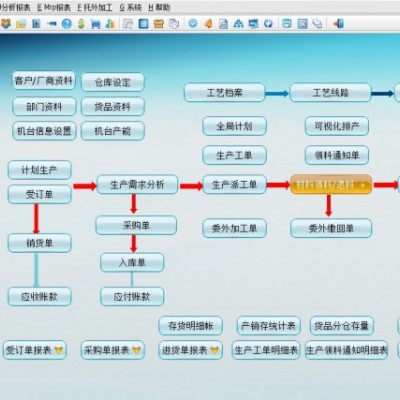Click the document search preview toolbar icon
The height and width of the screenshot is (400, 400).
[223, 24]
